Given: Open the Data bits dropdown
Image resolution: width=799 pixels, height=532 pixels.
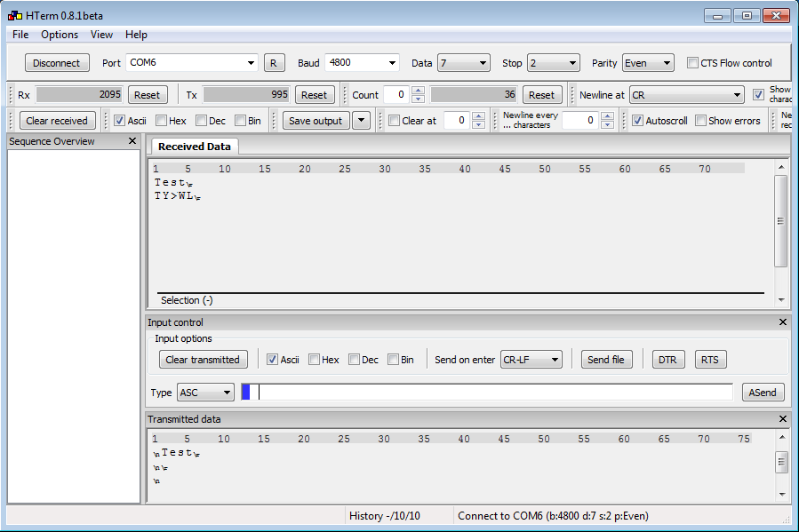Looking at the screenshot, I should 463,63.
